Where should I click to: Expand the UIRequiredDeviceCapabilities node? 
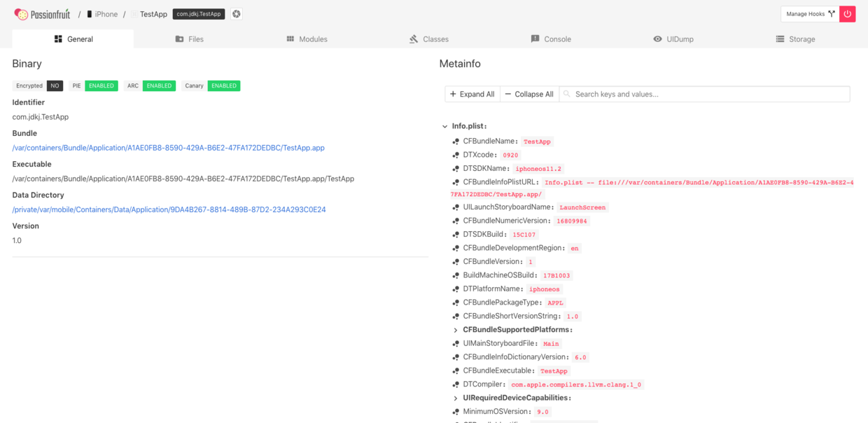pos(456,398)
